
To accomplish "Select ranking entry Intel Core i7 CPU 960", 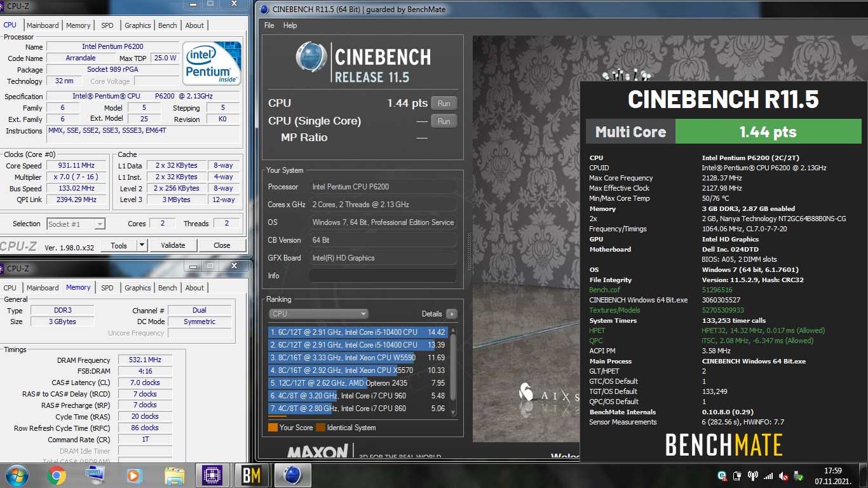I will coord(358,395).
